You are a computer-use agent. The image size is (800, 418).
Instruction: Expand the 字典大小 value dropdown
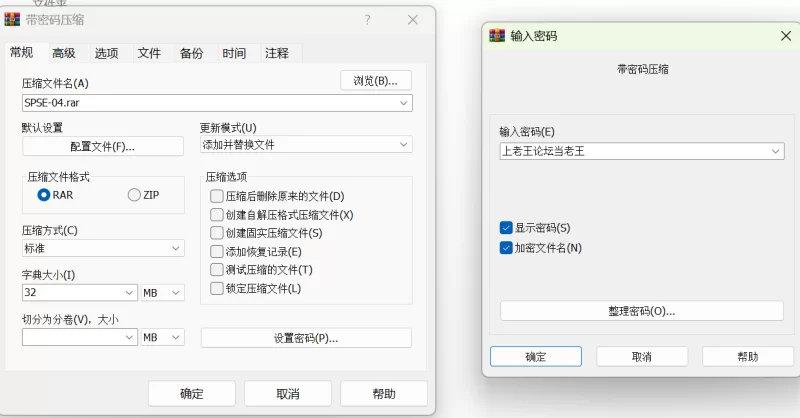130,293
